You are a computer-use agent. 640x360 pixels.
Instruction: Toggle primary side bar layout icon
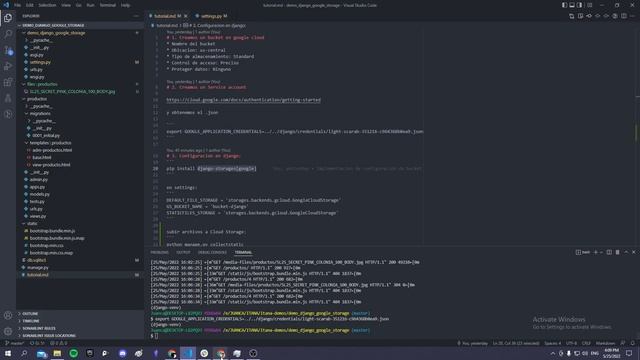564,5
